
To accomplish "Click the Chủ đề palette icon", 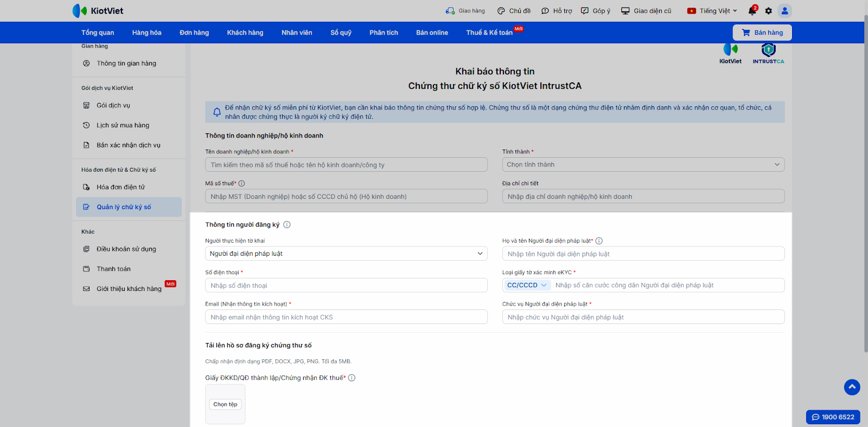I will click(501, 11).
